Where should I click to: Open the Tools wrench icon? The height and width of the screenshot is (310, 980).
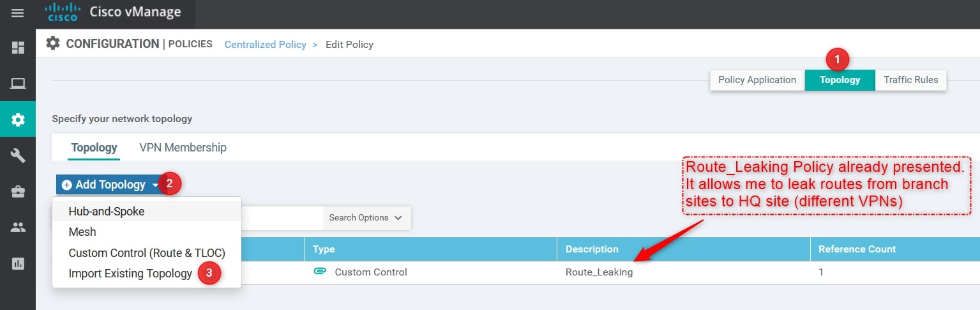[18, 155]
